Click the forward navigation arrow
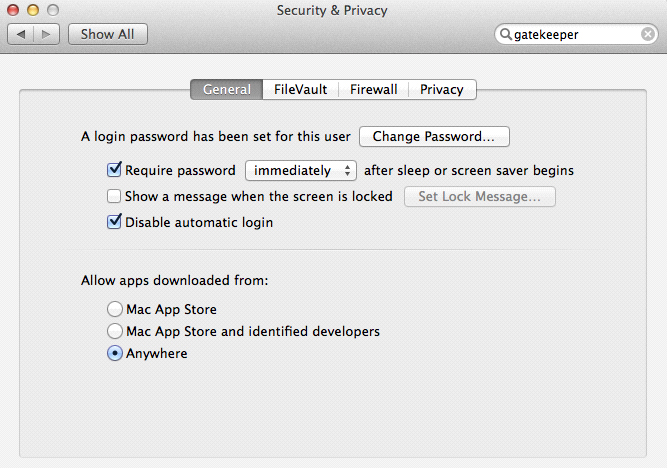Screen dimensions: 667x468 pos(47,34)
